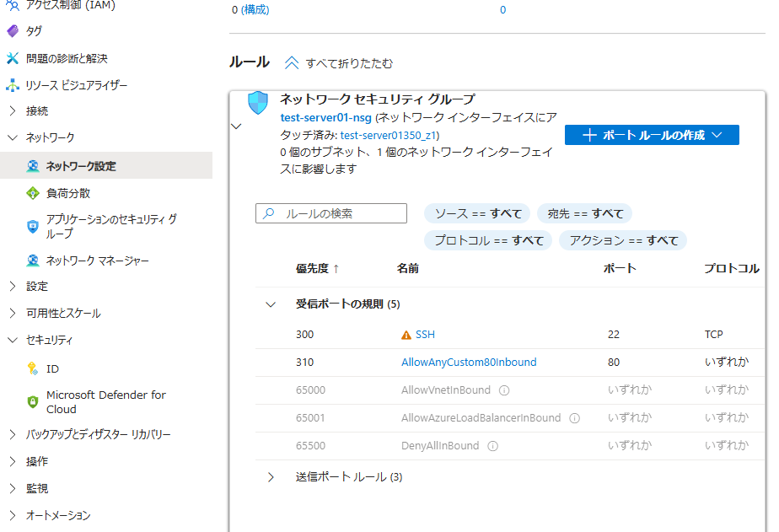Viewport: 779px width, 532px height.
Task: Click the test-server01-nsg link
Action: click(x=326, y=118)
